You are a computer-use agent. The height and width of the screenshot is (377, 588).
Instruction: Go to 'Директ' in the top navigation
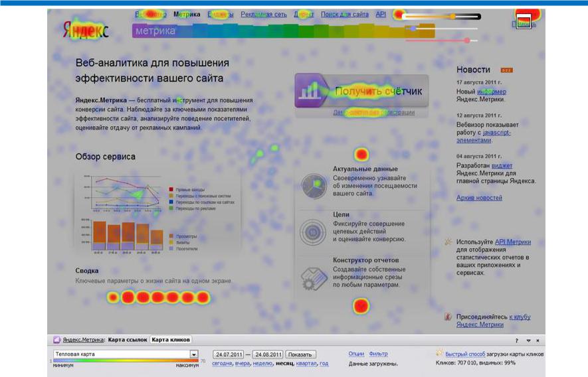pos(304,14)
